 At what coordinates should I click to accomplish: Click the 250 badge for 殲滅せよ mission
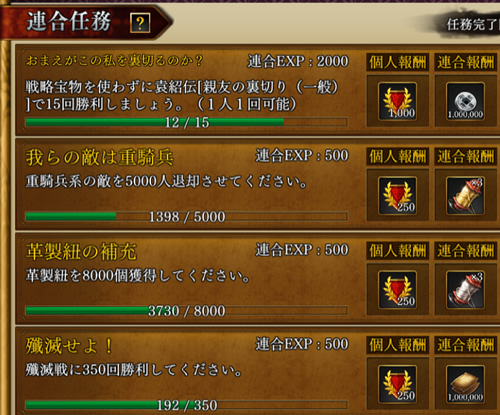click(x=397, y=384)
